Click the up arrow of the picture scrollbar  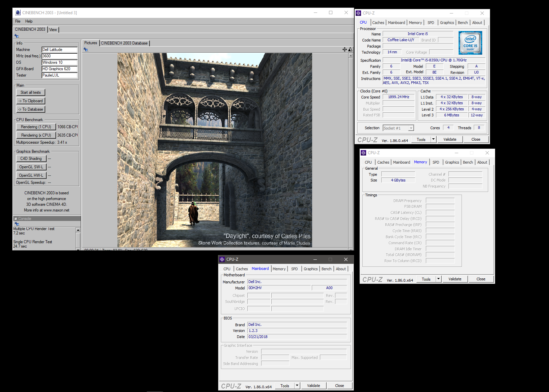[351, 55]
